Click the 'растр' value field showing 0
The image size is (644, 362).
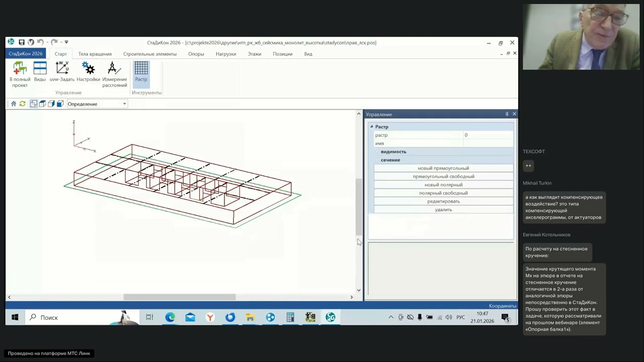point(488,135)
